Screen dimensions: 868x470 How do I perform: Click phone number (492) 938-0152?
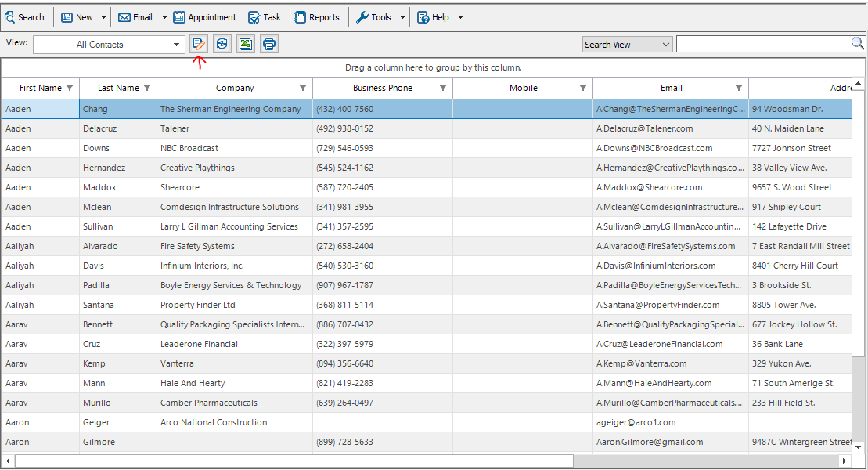(x=383, y=128)
